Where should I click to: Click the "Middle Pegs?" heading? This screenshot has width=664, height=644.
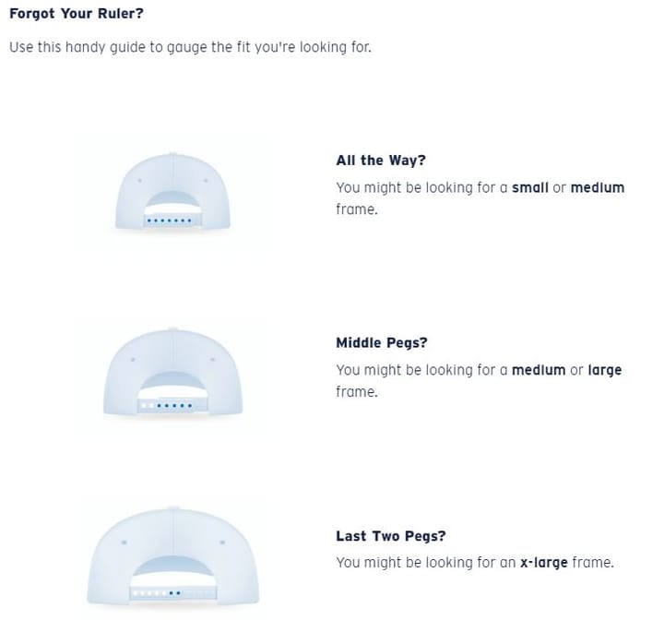coord(382,342)
